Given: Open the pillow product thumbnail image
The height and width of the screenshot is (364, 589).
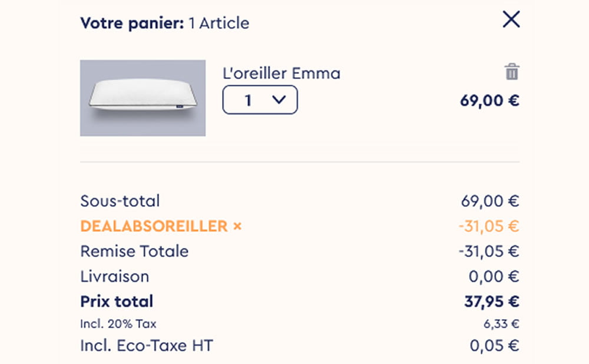Looking at the screenshot, I should pyautogui.click(x=143, y=98).
